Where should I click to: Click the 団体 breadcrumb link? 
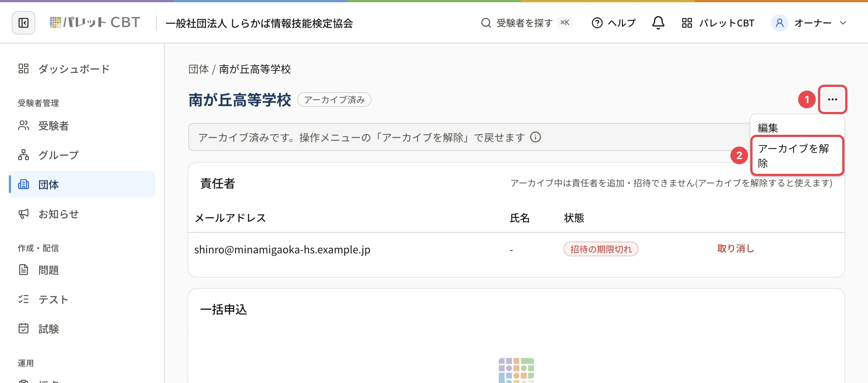coord(199,69)
